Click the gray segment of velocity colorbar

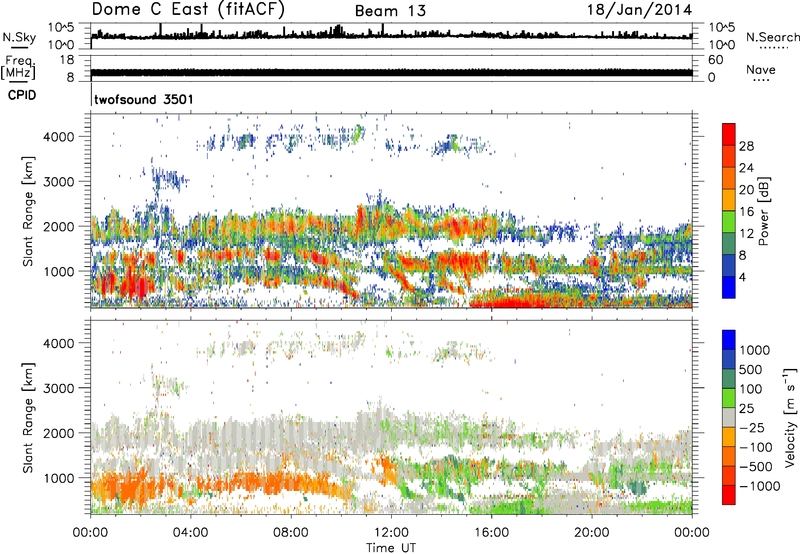(729, 417)
